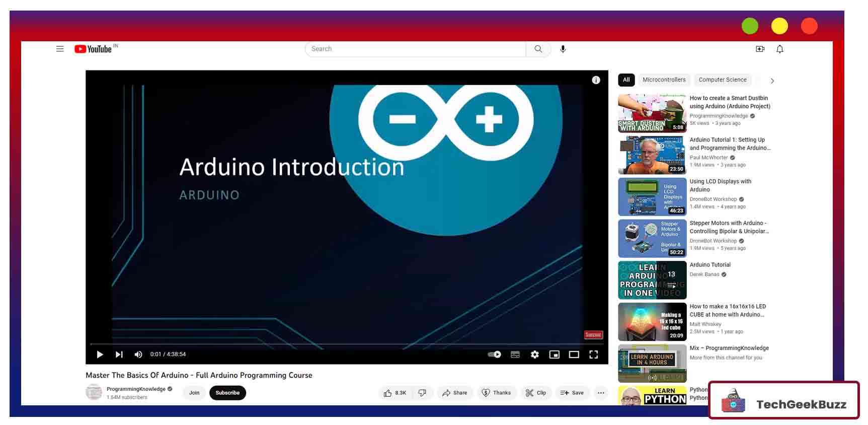
Task: Click the create video icon
Action: point(760,49)
